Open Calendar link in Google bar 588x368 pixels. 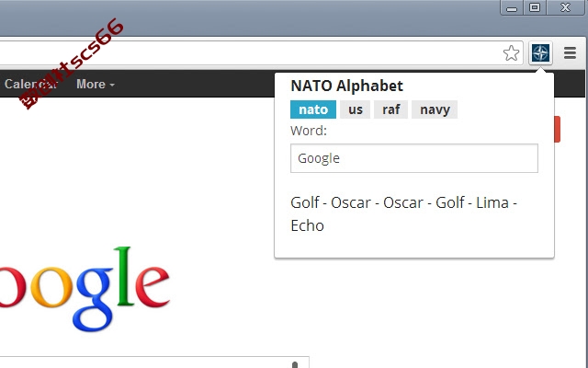tap(30, 84)
